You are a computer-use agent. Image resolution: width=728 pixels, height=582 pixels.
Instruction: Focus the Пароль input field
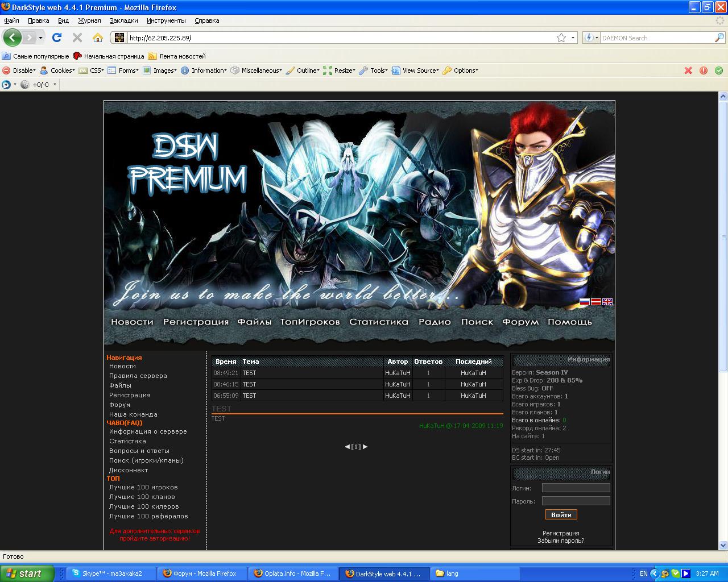576,501
